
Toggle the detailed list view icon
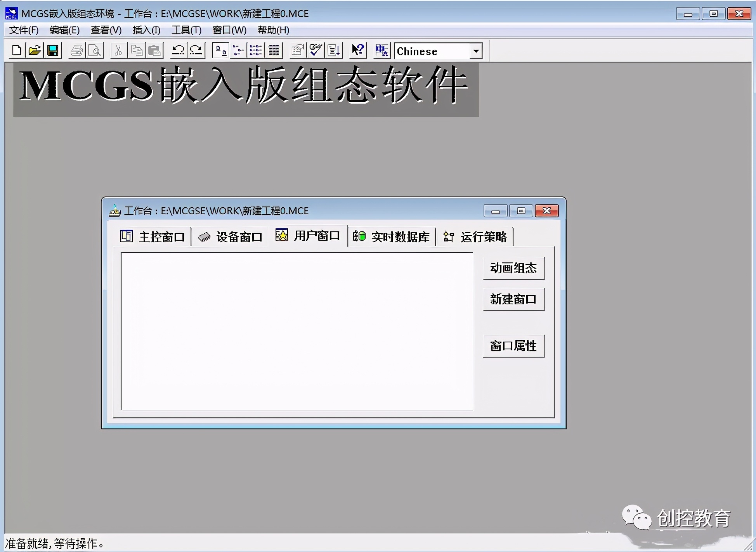(274, 50)
